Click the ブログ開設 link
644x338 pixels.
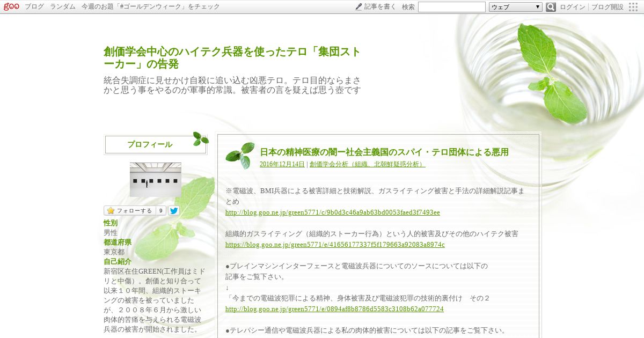pos(608,7)
